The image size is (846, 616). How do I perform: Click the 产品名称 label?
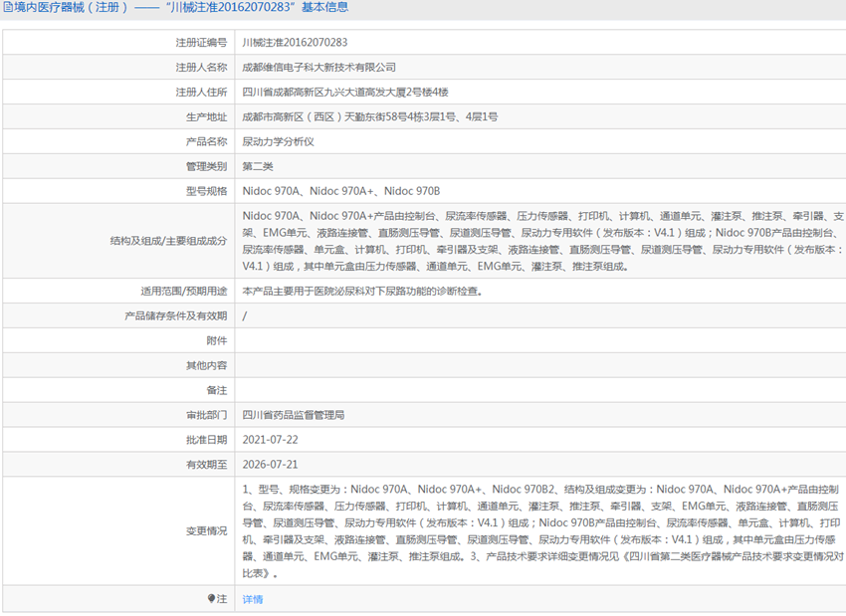coord(206,141)
